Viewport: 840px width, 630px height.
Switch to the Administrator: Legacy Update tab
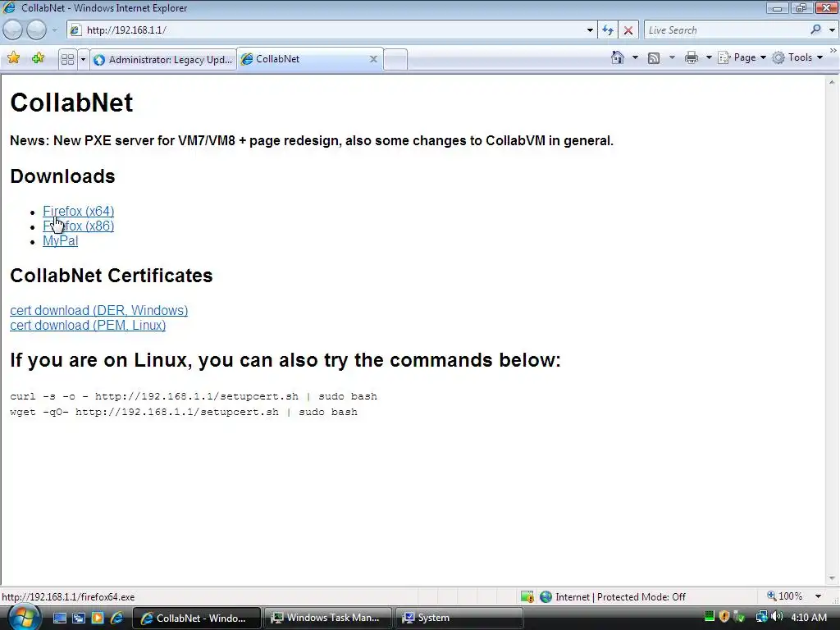tap(163, 59)
